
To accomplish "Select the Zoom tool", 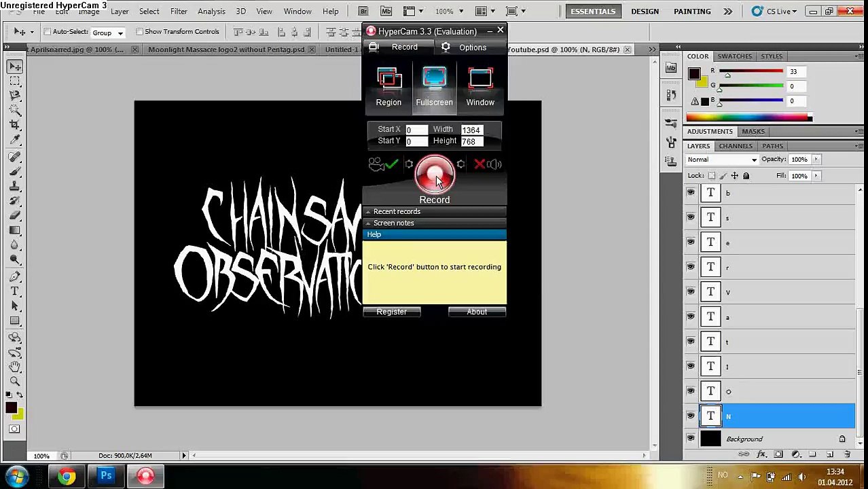I will pyautogui.click(x=15, y=382).
